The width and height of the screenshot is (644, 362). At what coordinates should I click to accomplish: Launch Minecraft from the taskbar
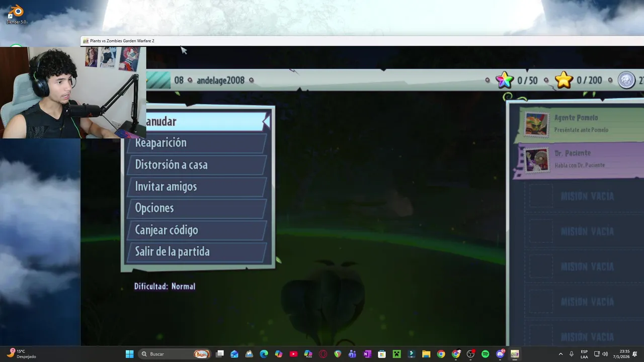[396, 354]
